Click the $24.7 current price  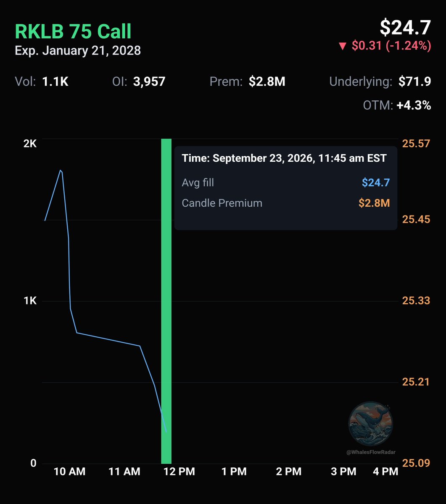tap(405, 28)
